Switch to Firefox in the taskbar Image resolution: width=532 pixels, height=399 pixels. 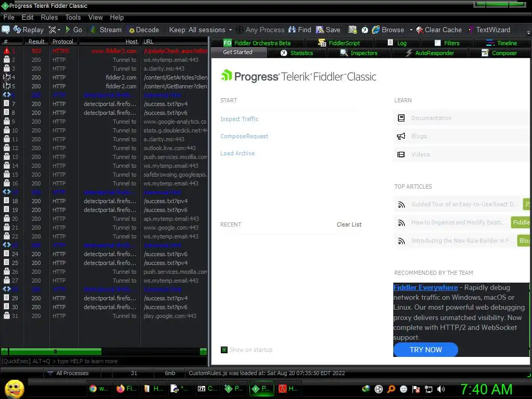(126, 389)
